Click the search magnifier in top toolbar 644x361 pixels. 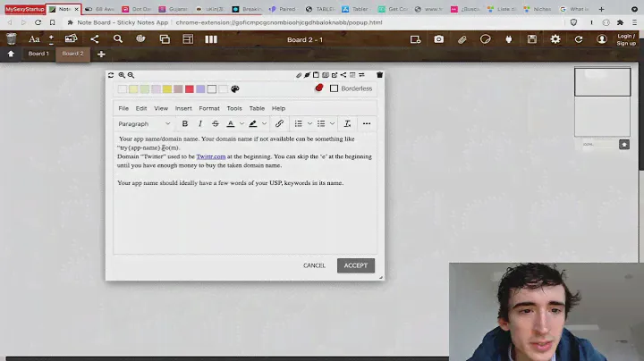tap(117, 39)
